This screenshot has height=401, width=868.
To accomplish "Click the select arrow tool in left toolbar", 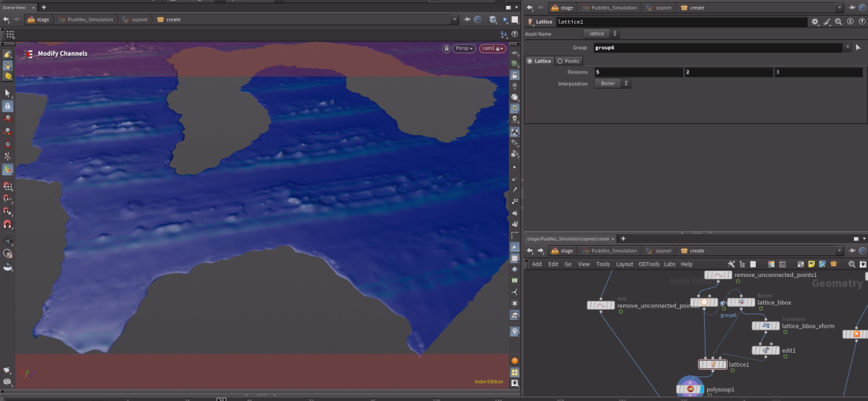I will coord(7,93).
